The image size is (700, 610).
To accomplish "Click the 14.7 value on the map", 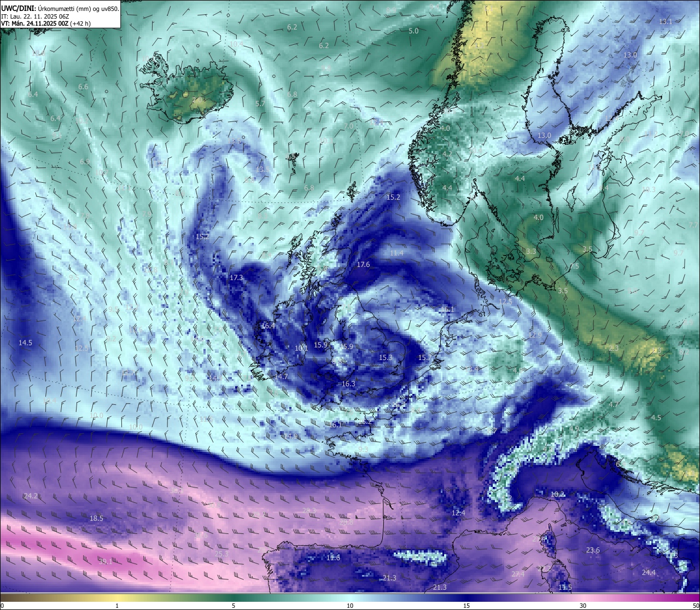I will [281, 377].
